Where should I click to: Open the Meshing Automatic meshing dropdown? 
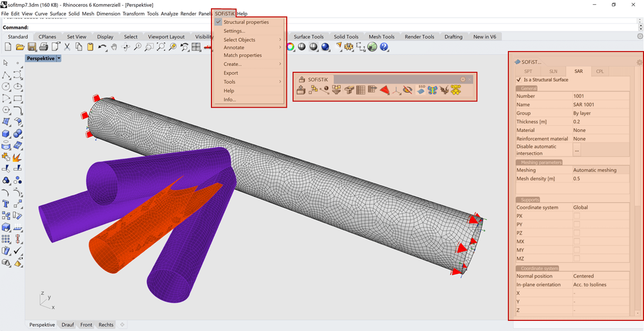pos(601,170)
